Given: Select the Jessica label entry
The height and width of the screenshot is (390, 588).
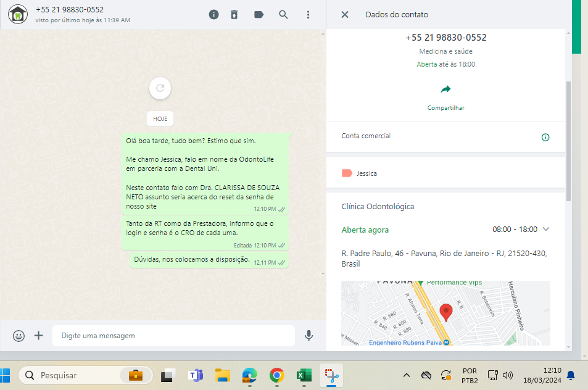Looking at the screenshot, I should [x=367, y=173].
